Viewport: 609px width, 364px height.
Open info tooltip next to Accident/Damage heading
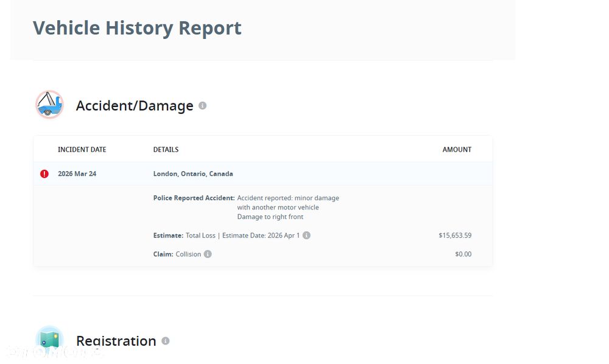click(202, 105)
